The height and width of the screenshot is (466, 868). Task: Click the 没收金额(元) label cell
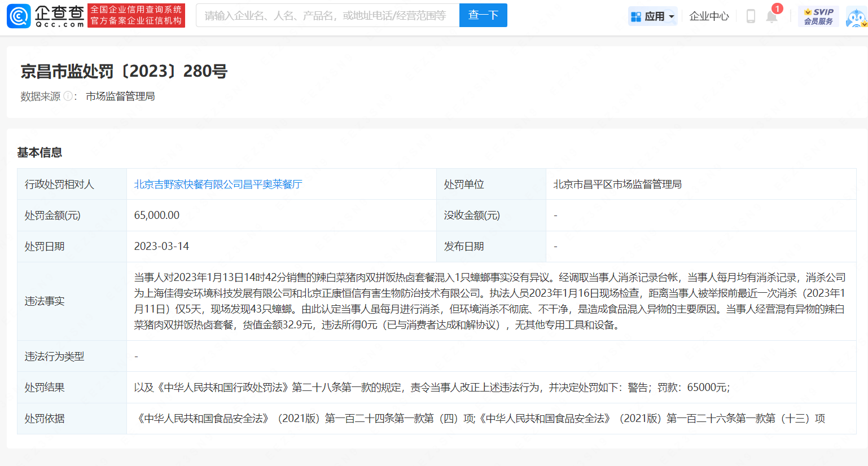(x=491, y=216)
